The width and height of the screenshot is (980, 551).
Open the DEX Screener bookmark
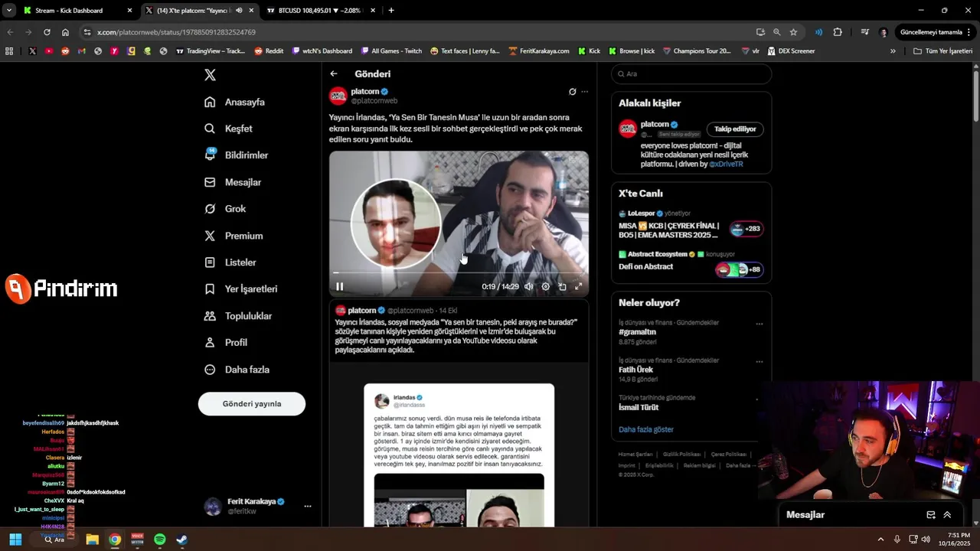point(791,51)
